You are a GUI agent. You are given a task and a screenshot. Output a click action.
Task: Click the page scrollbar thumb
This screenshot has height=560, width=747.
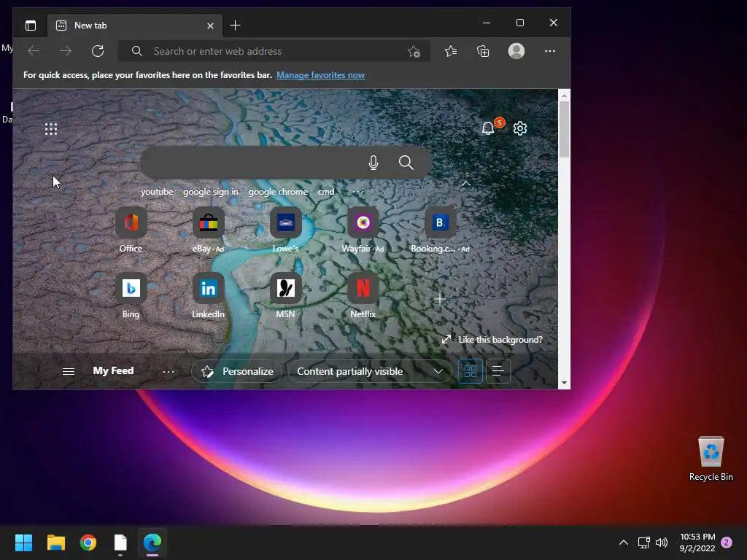(x=564, y=130)
